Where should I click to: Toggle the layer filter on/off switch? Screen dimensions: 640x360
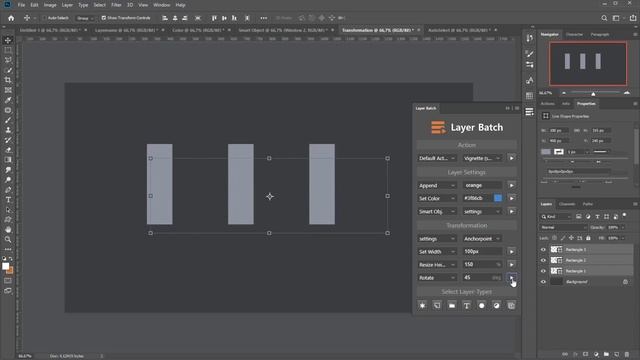[624, 215]
